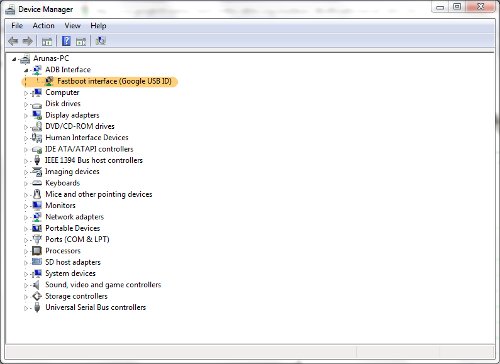Click the SD host adapters icon

pos(37,262)
